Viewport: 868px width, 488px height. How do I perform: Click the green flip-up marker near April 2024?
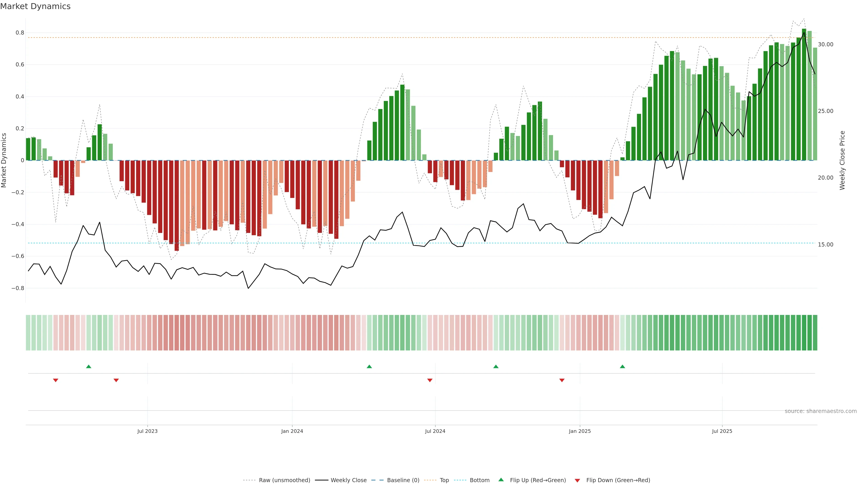click(x=369, y=366)
